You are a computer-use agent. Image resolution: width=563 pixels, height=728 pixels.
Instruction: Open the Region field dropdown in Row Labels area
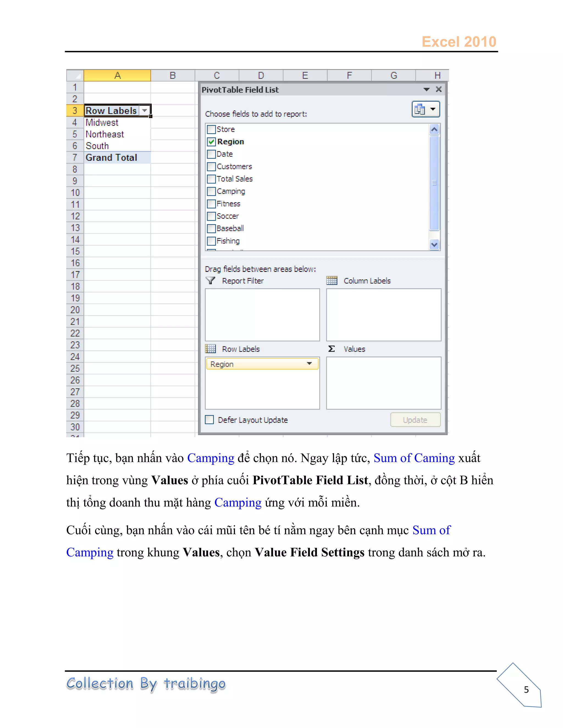(x=310, y=364)
